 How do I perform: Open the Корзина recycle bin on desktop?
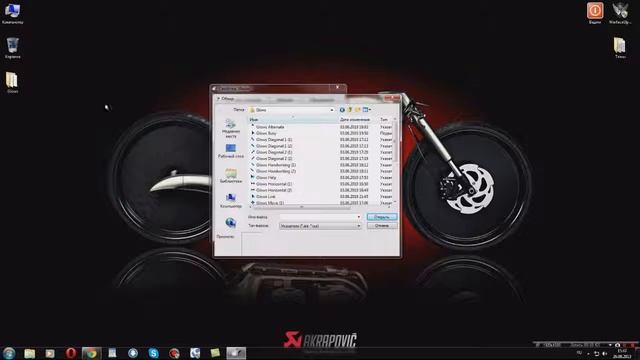(12, 48)
